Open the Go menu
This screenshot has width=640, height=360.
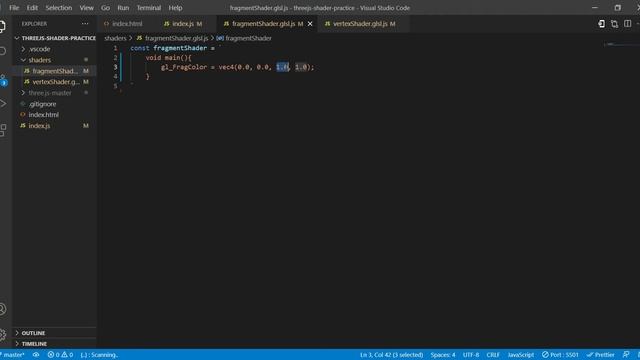(105, 8)
